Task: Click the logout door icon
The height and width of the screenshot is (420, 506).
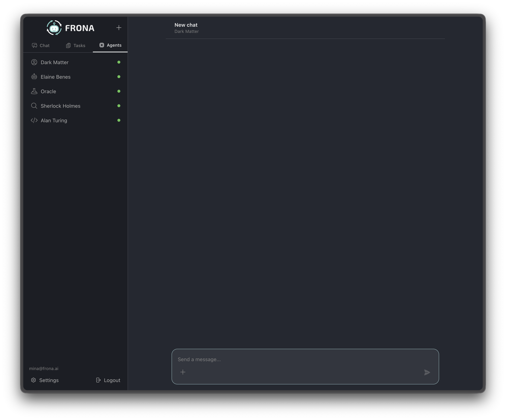Action: pyautogui.click(x=99, y=380)
